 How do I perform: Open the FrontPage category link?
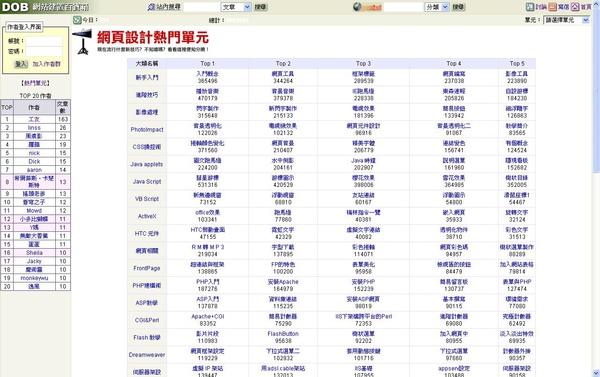(147, 268)
